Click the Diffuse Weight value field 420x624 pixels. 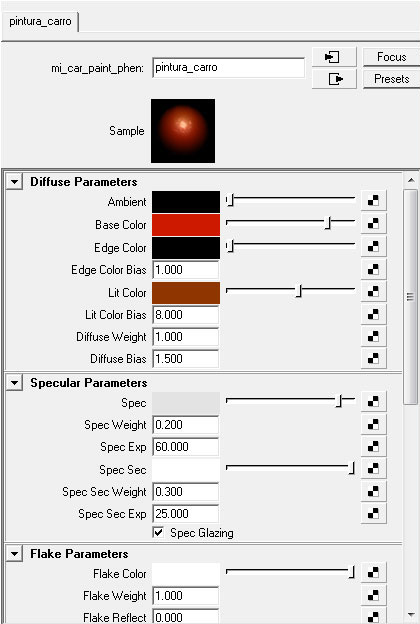186,337
